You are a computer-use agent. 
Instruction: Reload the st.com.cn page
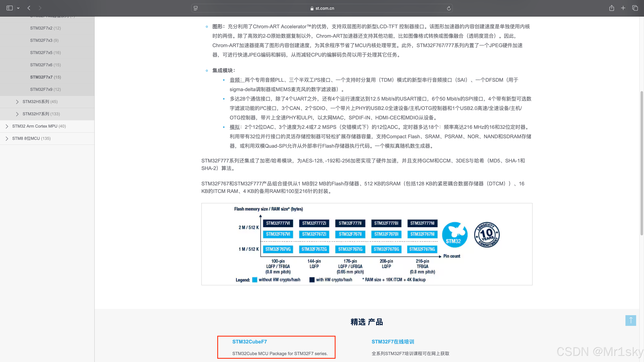[449, 8]
